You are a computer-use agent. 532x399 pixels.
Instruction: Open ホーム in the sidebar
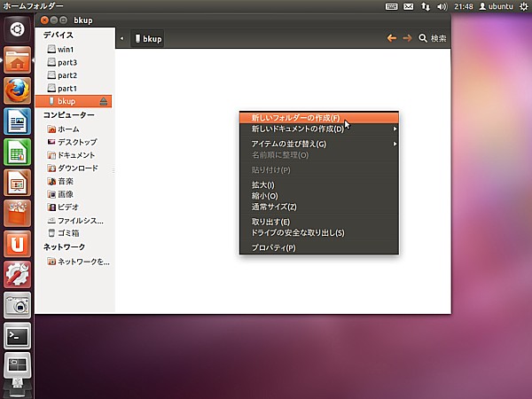[74, 129]
